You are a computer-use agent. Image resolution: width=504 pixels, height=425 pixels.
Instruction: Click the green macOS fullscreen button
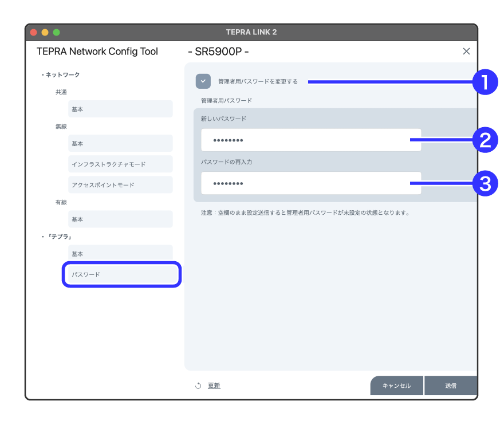(56, 32)
